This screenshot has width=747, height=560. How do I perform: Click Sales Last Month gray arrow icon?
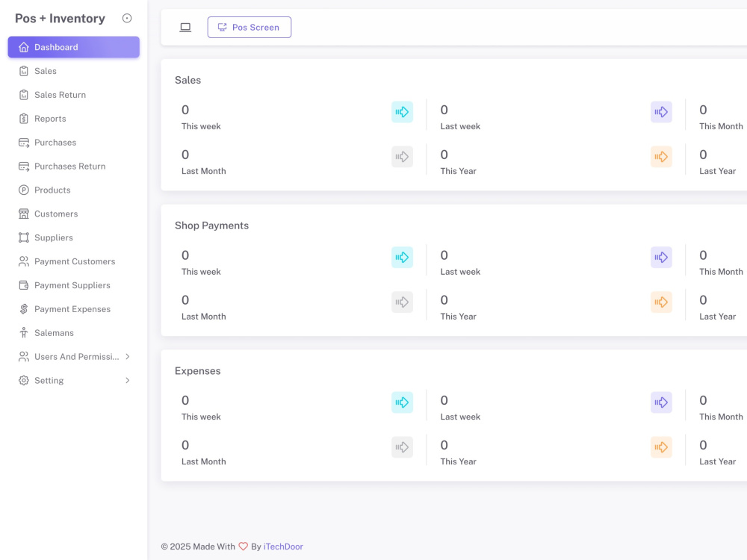[402, 157]
